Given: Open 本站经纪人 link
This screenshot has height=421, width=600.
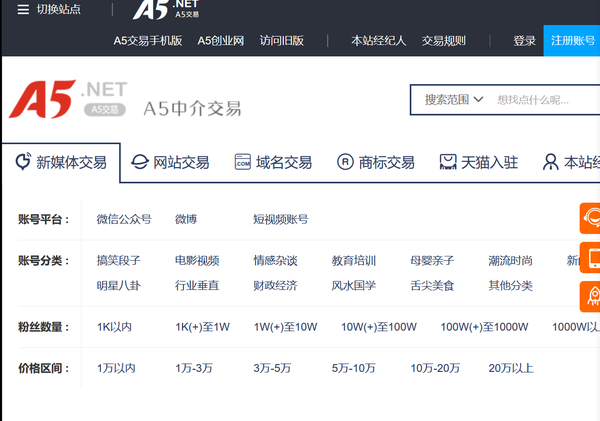Looking at the screenshot, I should pyautogui.click(x=378, y=41).
